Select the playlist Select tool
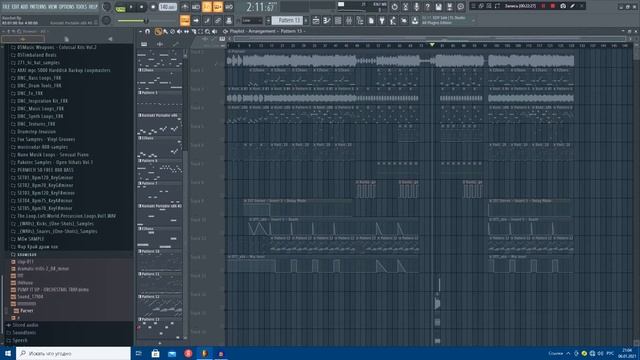 [200, 31]
